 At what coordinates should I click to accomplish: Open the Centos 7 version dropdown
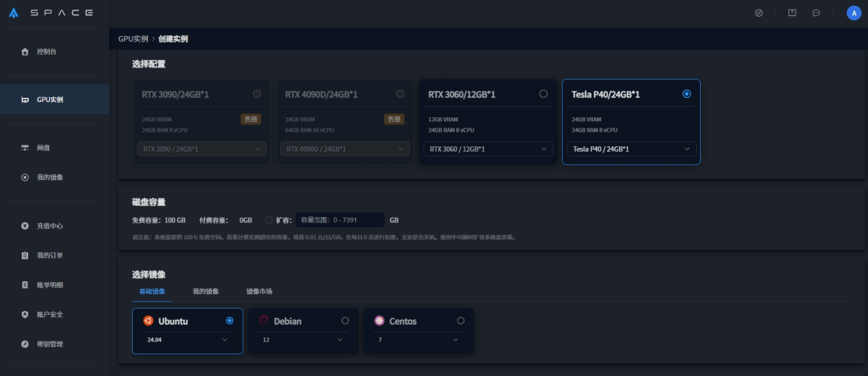click(419, 340)
